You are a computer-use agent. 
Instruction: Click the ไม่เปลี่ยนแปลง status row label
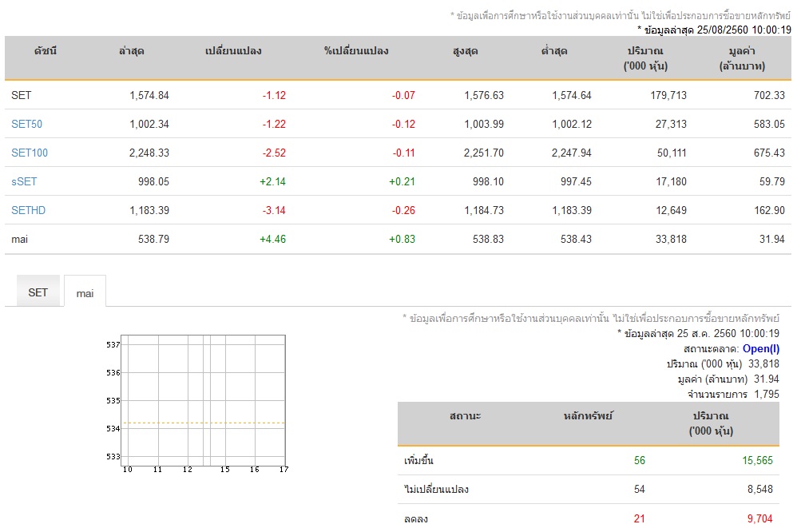tap(436, 489)
